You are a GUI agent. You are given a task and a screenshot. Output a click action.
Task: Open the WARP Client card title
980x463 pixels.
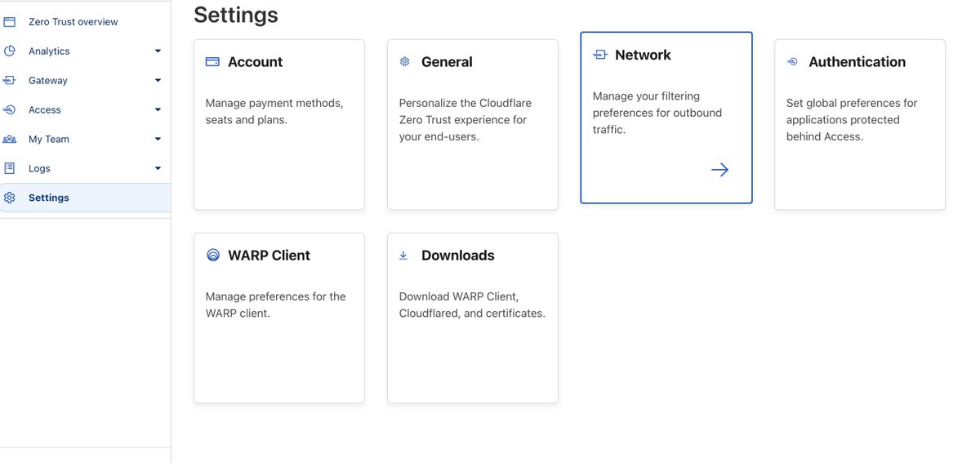[269, 256]
